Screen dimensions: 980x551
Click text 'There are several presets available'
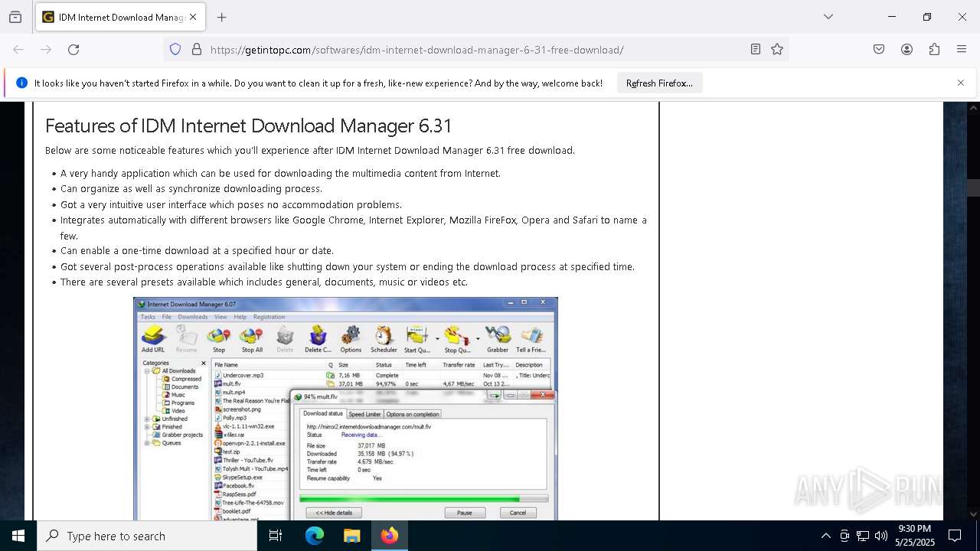click(x=140, y=282)
